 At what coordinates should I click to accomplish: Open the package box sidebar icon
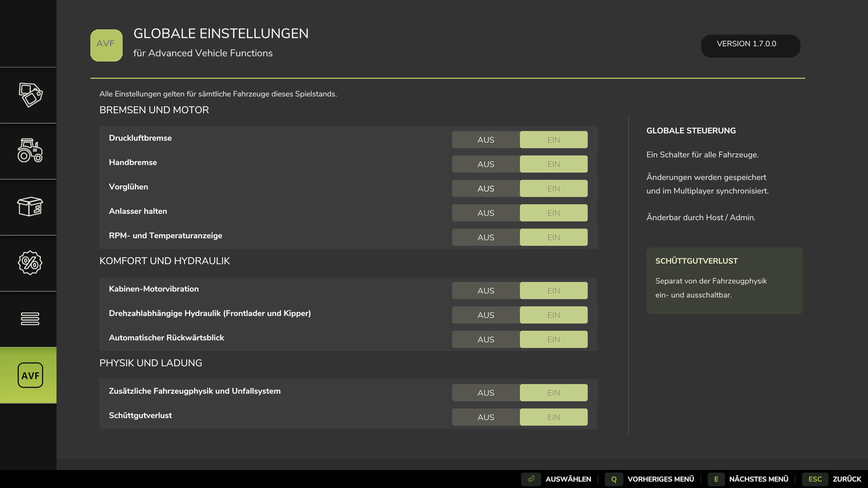tap(30, 207)
